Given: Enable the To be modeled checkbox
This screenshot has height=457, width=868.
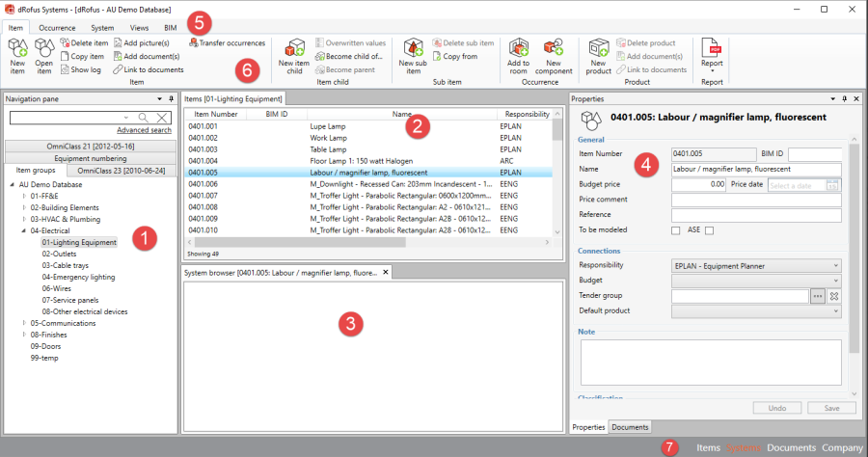Looking at the screenshot, I should pos(675,230).
